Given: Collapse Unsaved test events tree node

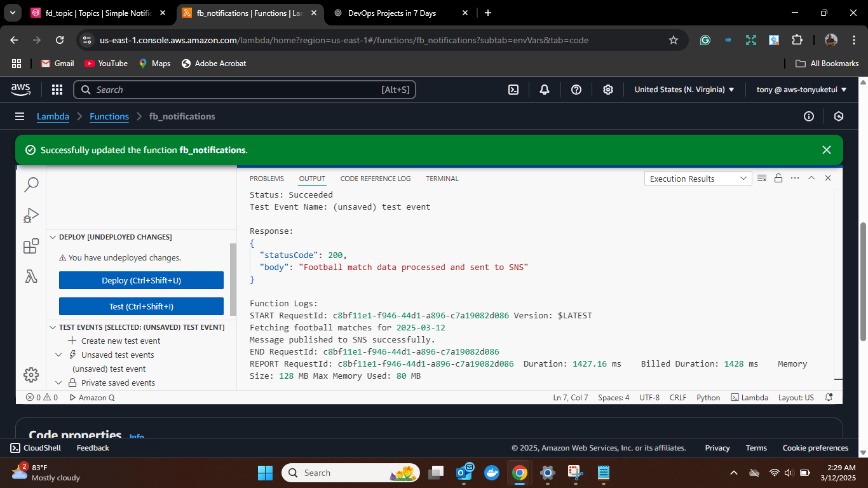Looking at the screenshot, I should point(58,355).
